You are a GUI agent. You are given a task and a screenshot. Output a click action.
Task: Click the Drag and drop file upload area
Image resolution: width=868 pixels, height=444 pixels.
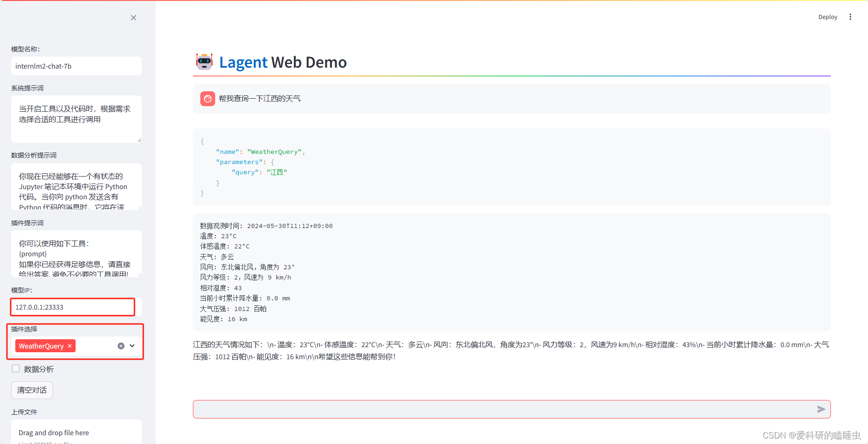click(x=77, y=432)
